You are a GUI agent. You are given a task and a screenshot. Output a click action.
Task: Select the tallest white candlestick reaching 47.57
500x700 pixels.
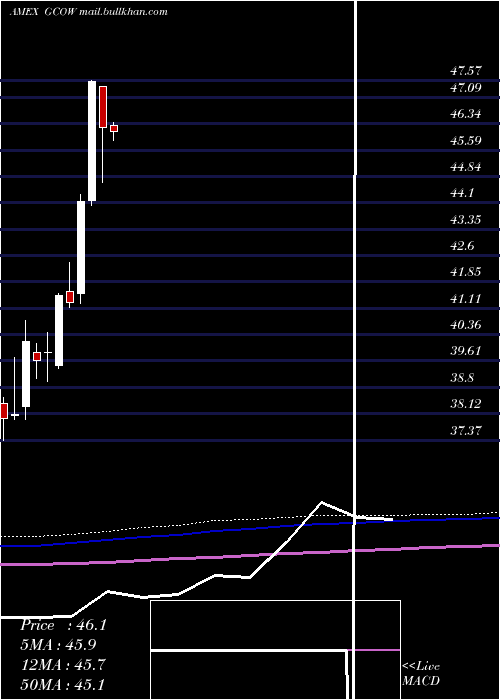pos(92,141)
